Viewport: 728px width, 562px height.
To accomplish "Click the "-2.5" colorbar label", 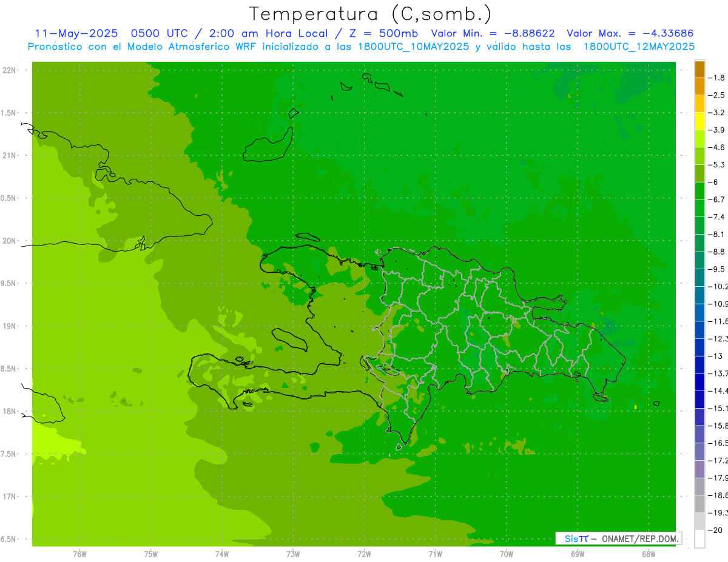I will (x=717, y=95).
